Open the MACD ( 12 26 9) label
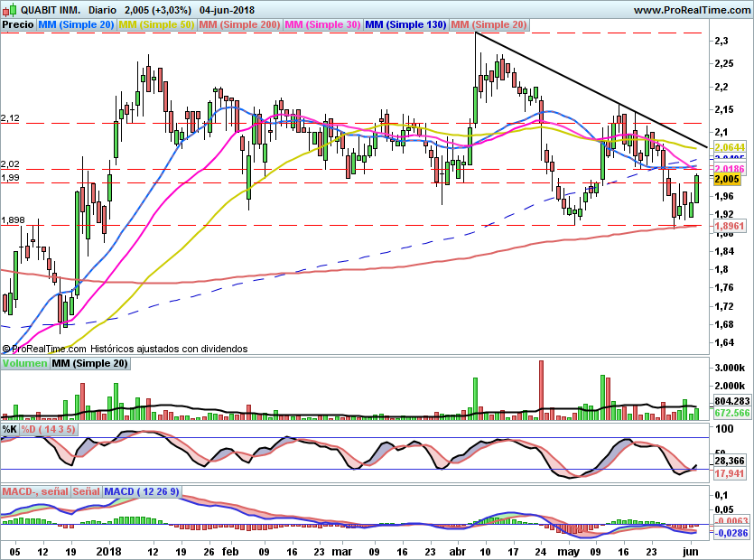The image size is (754, 560). click(x=142, y=491)
